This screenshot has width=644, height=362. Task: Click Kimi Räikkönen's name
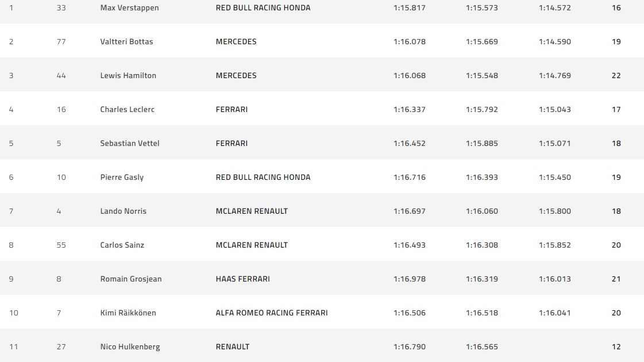pos(128,313)
